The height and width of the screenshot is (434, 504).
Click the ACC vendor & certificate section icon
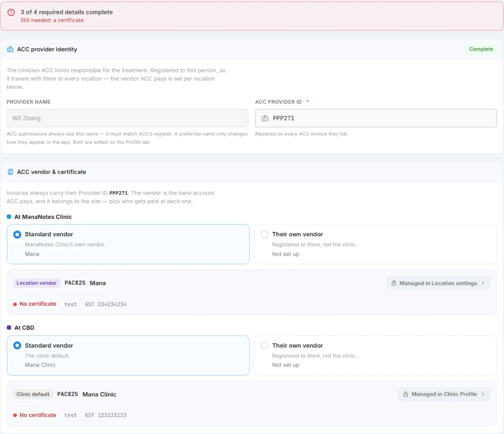click(x=10, y=172)
